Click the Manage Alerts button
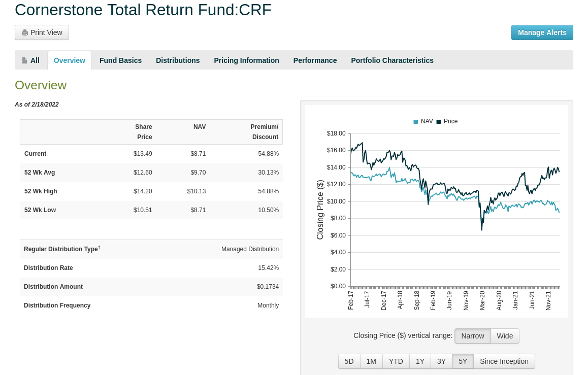 pyautogui.click(x=542, y=32)
